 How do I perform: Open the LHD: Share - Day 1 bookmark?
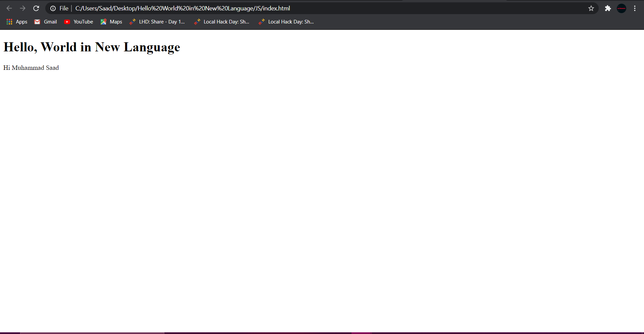point(157,22)
